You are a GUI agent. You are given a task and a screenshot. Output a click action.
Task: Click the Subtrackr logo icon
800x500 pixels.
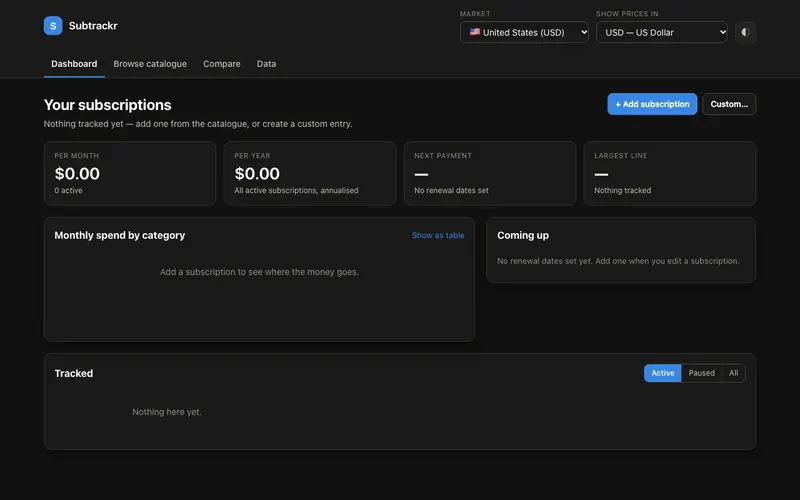click(x=53, y=26)
